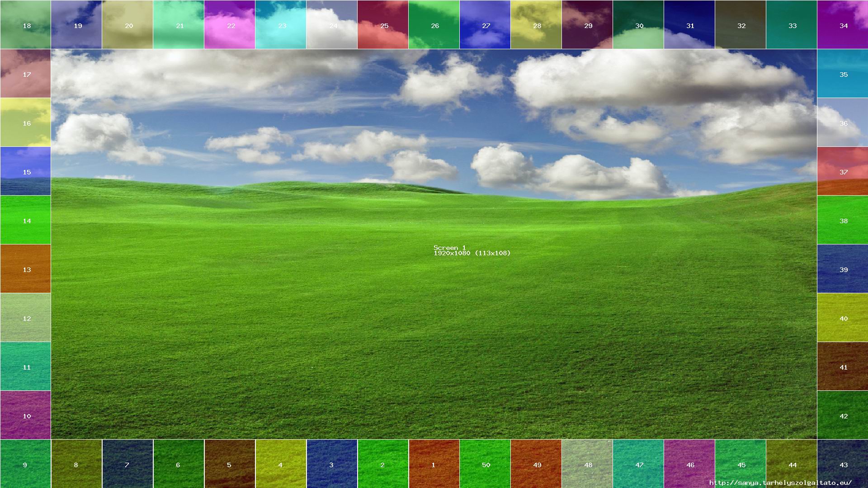The image size is (868, 488).
Task: Click the dusty pink tile numbered 17
Action: tap(25, 73)
